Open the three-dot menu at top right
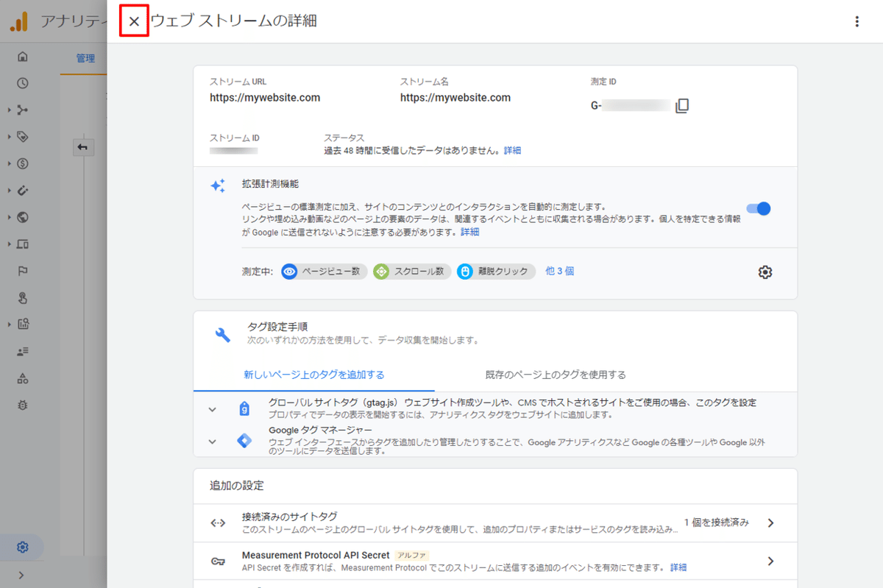Screen dimensions: 883x588 point(857,21)
